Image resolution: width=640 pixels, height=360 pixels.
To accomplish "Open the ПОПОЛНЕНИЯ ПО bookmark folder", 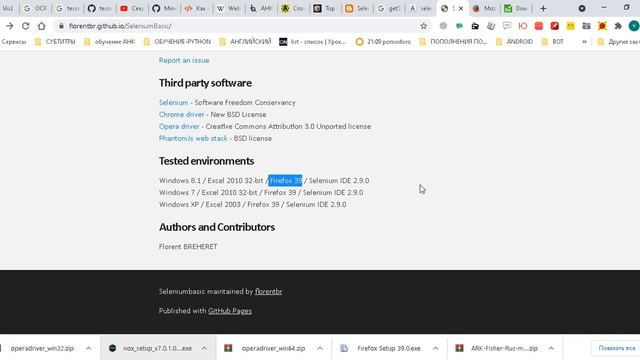I will coord(453,42).
